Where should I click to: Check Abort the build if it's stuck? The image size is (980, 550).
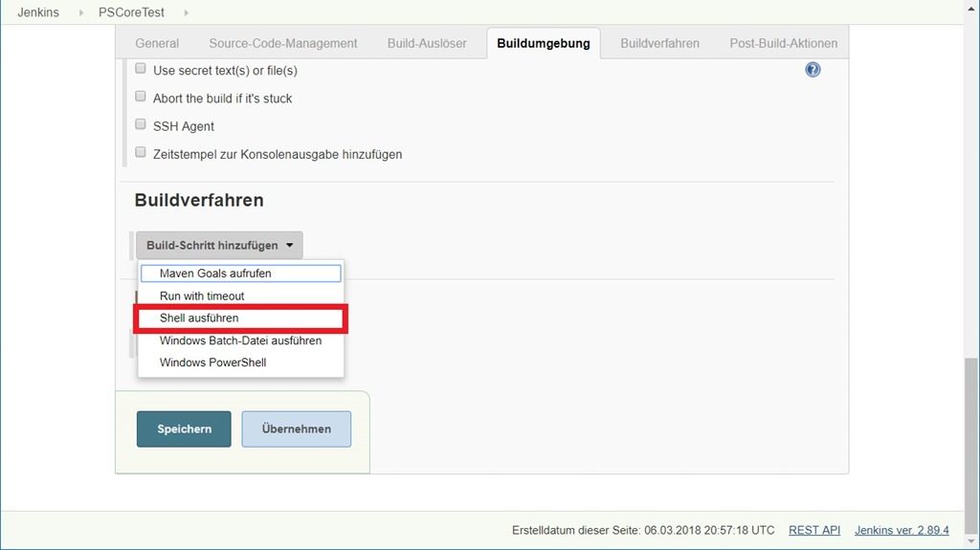pos(141,98)
